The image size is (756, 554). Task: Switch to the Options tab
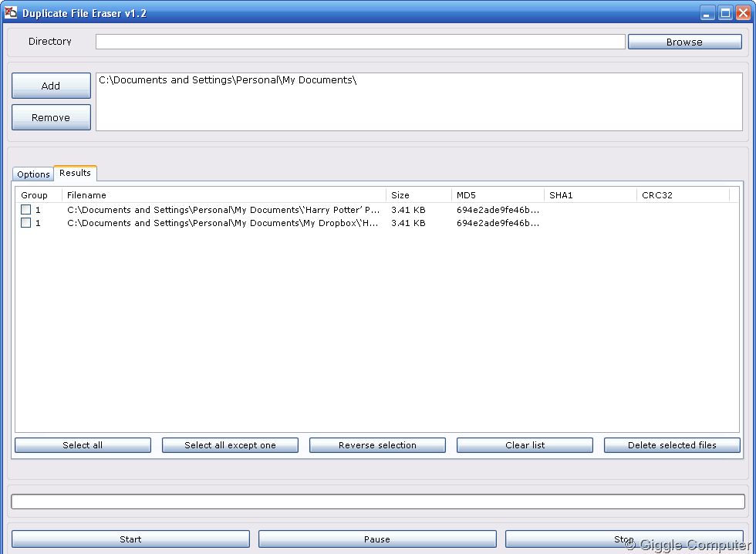click(33, 174)
